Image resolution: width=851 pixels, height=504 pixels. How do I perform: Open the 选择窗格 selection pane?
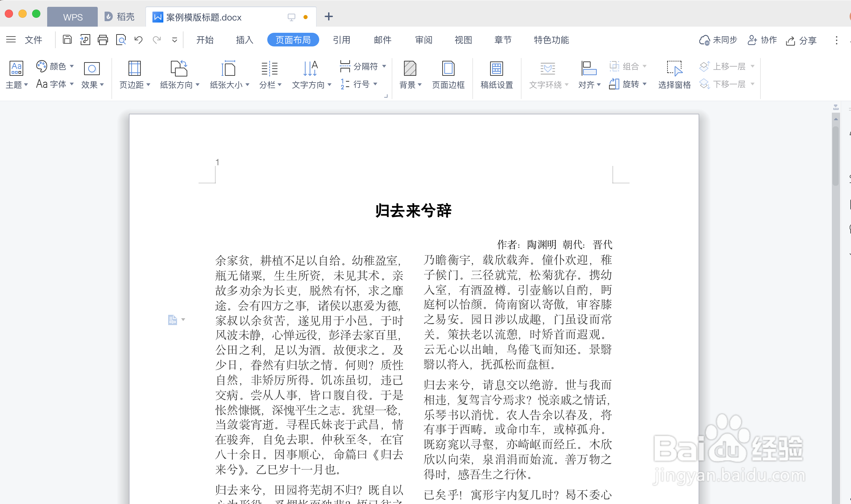(674, 74)
